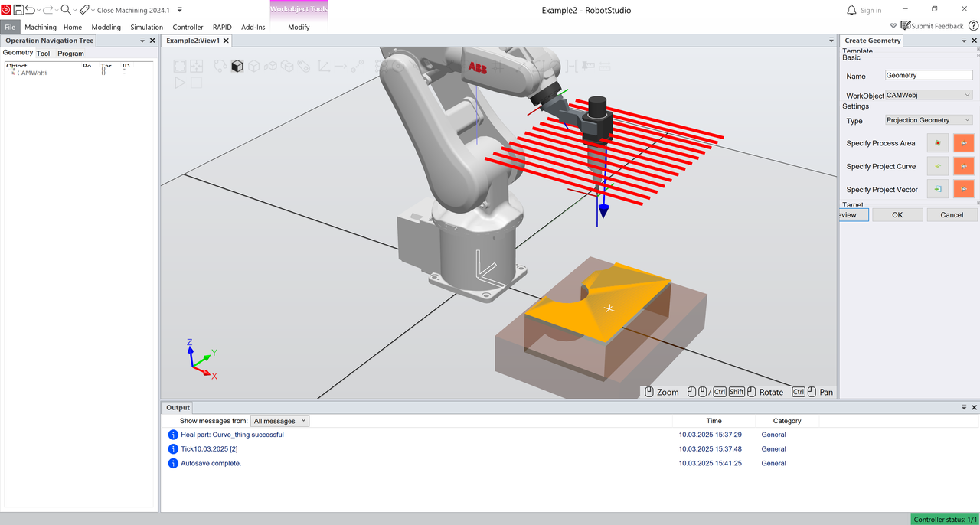Close the Create Geometry panel

975,41
